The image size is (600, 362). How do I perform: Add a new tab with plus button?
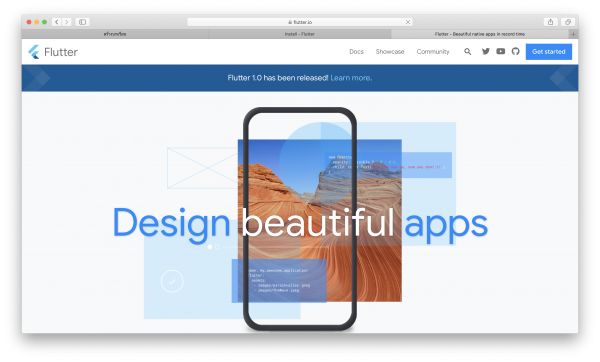(x=573, y=34)
